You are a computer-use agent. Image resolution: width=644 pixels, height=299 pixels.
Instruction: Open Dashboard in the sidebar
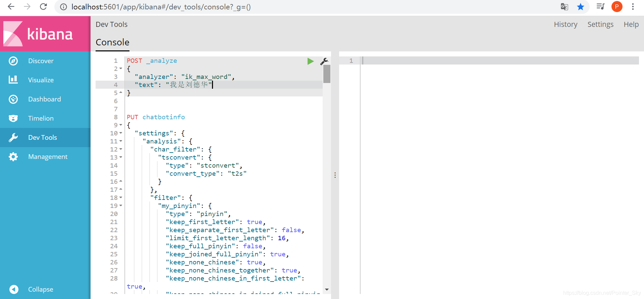coord(45,99)
